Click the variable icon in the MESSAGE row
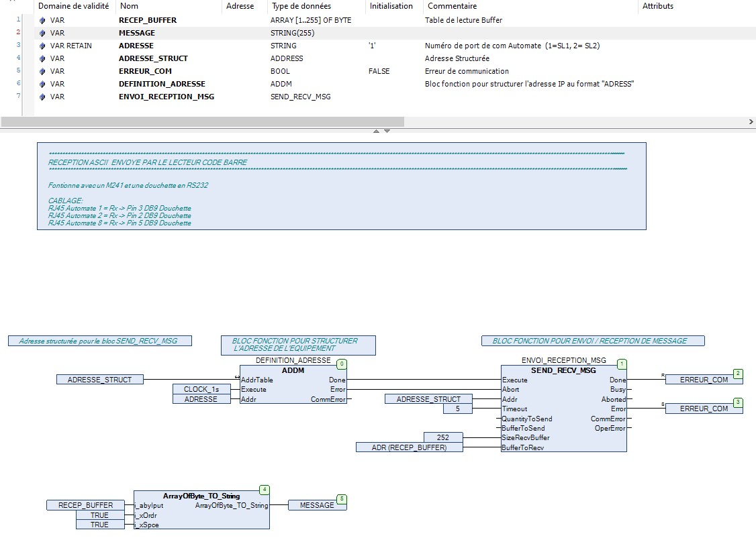The height and width of the screenshot is (540, 756). click(43, 33)
